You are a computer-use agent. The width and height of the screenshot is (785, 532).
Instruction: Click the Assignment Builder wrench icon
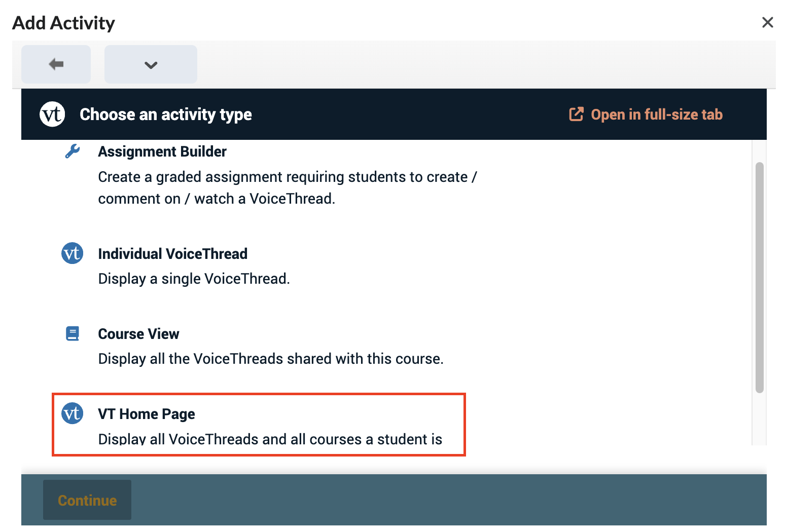pyautogui.click(x=73, y=151)
